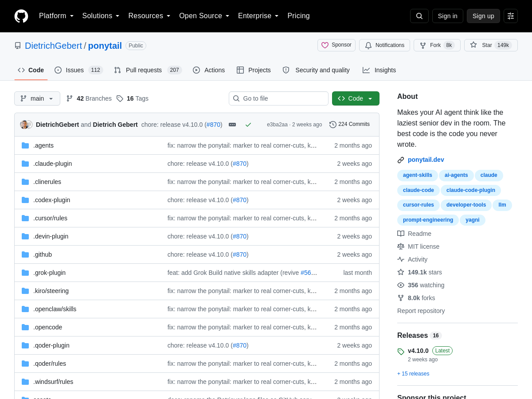Open the search magnifier button

419,16
